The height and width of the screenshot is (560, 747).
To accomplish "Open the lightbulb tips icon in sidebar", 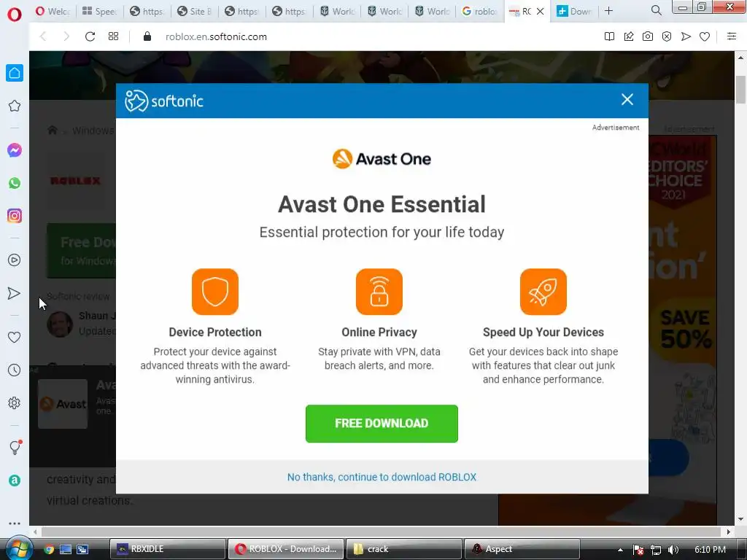I will 15,447.
